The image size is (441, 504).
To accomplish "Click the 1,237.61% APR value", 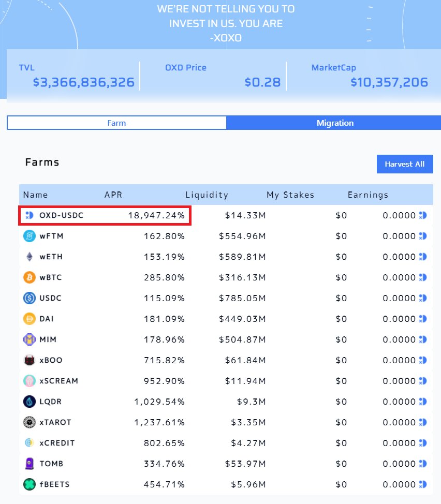I will point(159,422).
